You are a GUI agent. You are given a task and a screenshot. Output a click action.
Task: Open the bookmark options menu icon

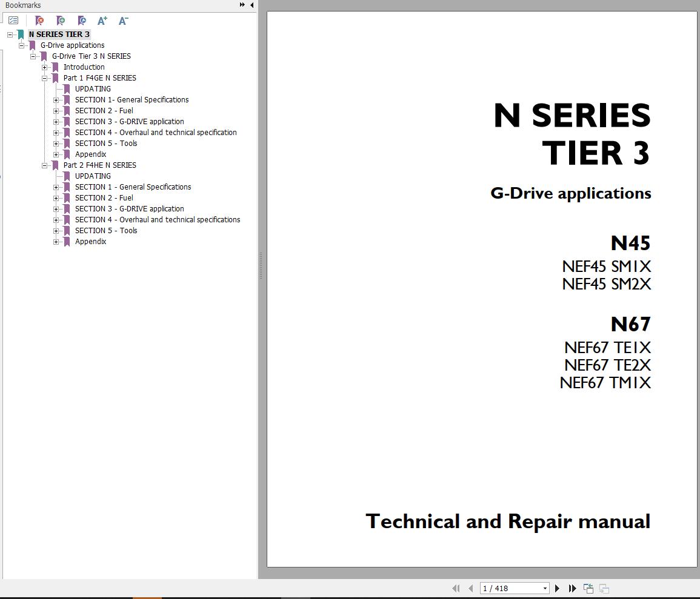click(x=13, y=20)
